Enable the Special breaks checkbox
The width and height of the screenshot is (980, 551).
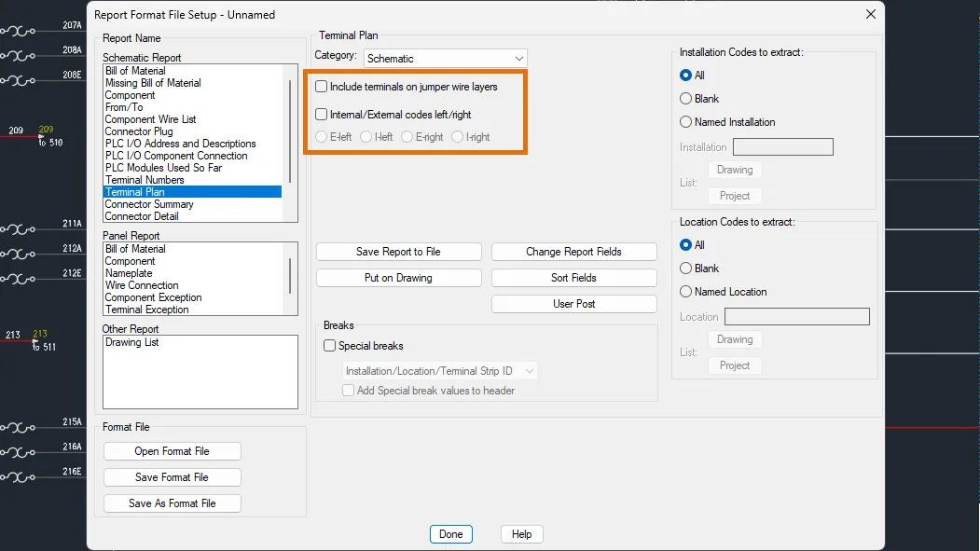(x=330, y=346)
